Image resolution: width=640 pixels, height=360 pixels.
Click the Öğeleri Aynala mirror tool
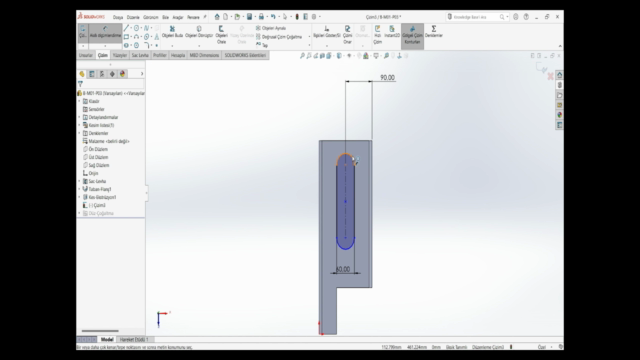(x=271, y=28)
